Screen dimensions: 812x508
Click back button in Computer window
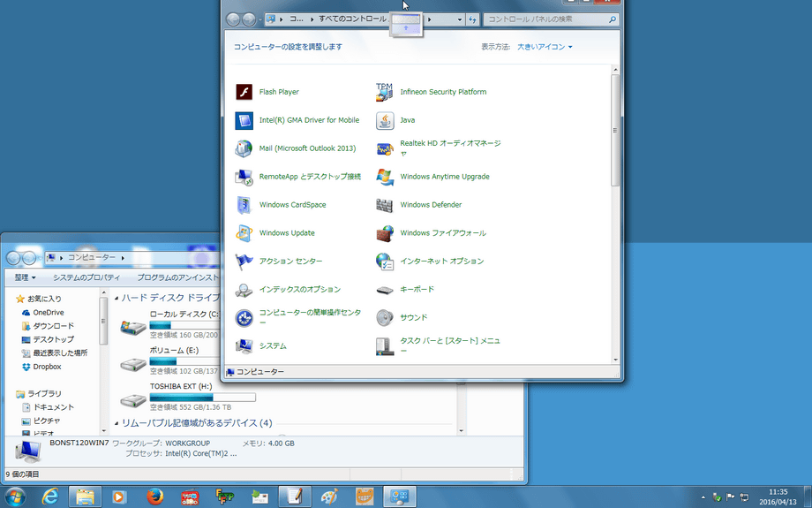(x=13, y=258)
